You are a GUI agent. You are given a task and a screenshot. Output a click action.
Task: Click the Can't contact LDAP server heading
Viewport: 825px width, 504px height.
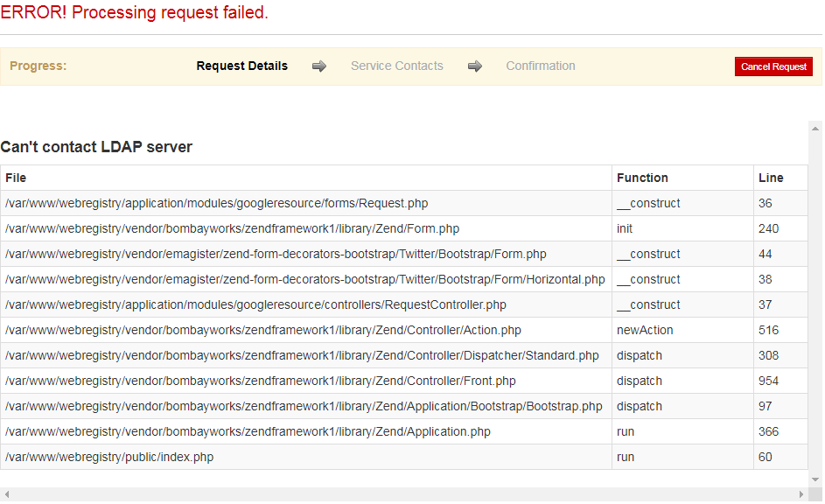coord(97,147)
